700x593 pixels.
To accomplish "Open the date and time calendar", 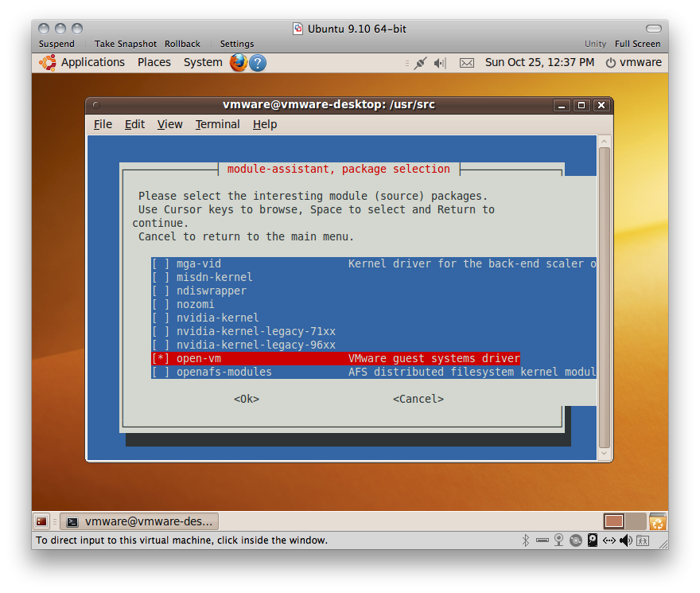I will 539,63.
